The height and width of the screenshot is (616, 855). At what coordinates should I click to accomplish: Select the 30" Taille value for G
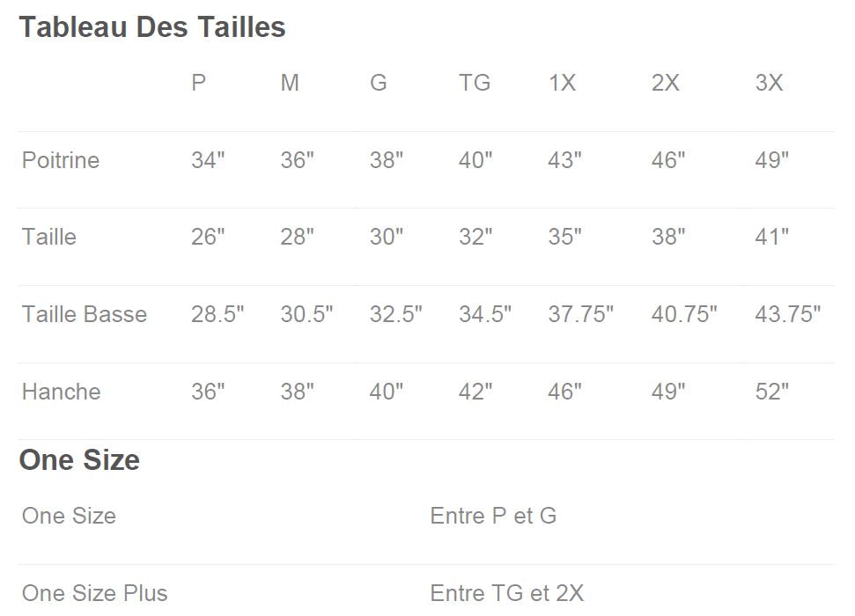(387, 237)
